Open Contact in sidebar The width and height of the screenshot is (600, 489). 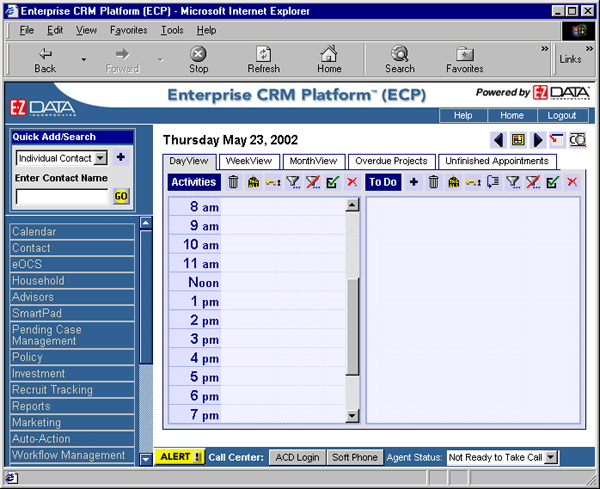[72, 248]
